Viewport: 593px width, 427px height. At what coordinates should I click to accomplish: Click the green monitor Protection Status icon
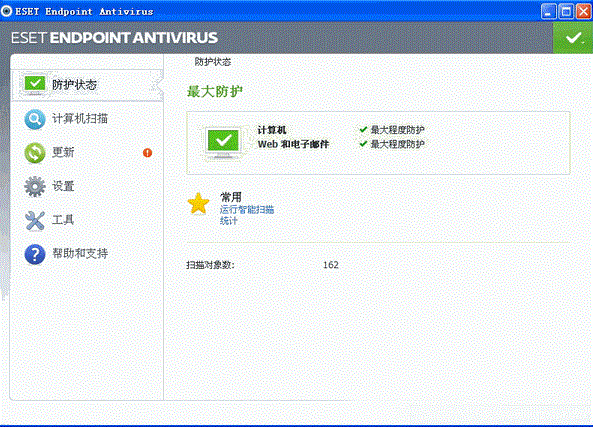pyautogui.click(x=34, y=85)
